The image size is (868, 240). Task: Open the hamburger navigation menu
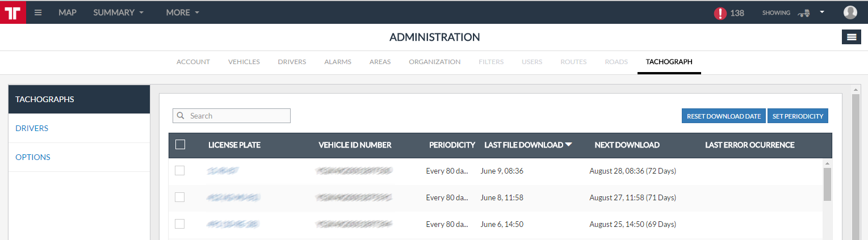click(x=38, y=12)
